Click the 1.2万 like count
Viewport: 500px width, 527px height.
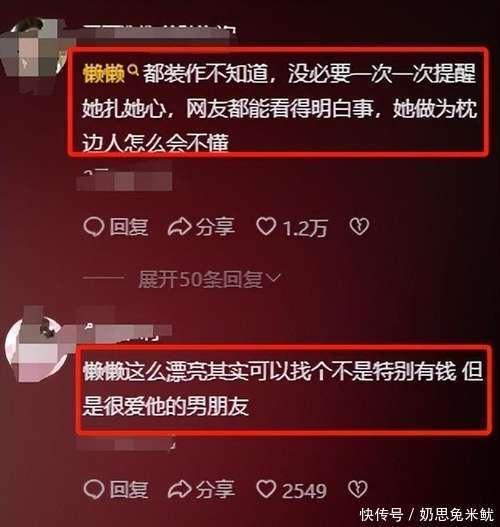[x=305, y=228]
